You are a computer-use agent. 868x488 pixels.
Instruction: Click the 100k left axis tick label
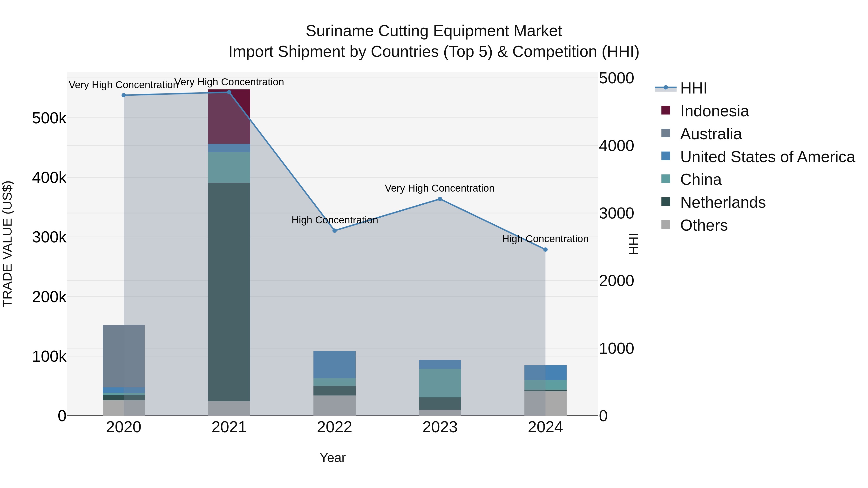pos(49,357)
